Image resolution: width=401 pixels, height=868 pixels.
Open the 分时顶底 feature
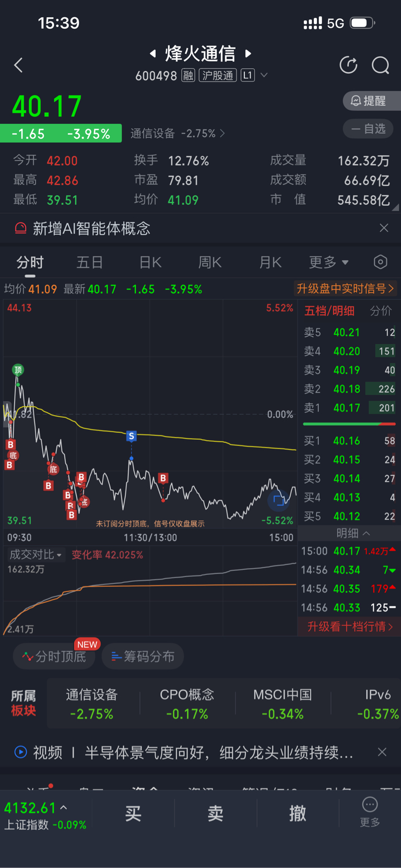pos(54,656)
